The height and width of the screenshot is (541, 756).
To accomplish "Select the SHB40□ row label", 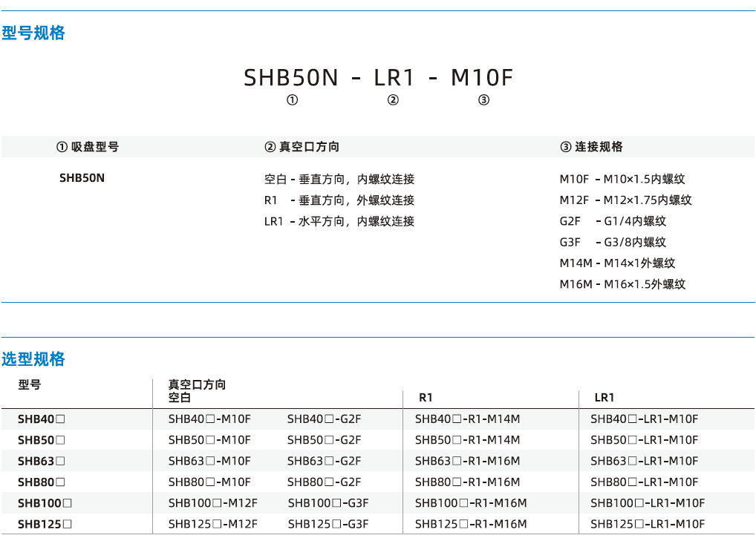I will click(42, 419).
